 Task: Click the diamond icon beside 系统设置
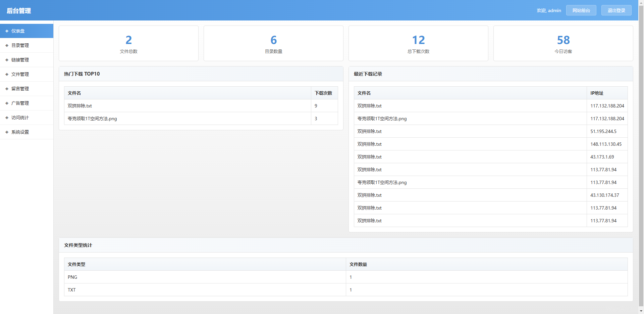(x=7, y=132)
